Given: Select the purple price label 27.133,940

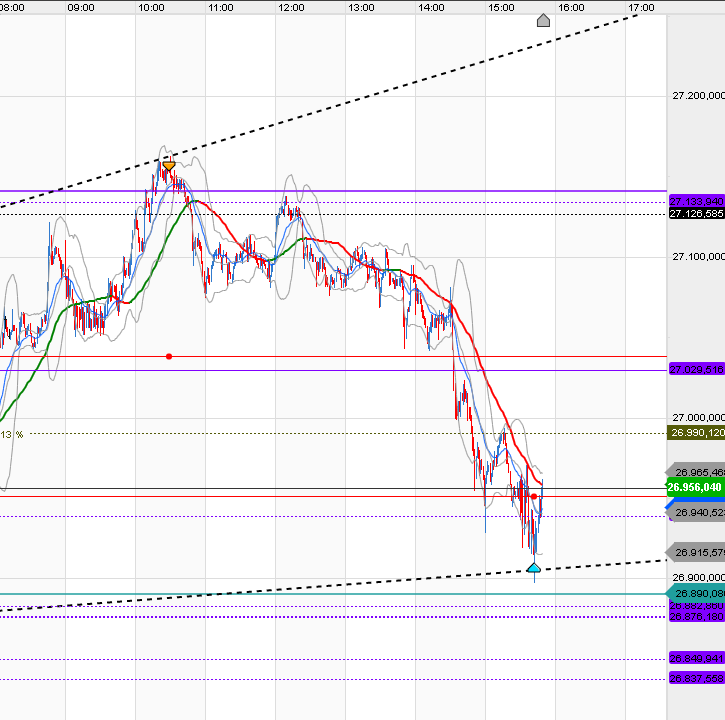Looking at the screenshot, I should coord(696,202).
